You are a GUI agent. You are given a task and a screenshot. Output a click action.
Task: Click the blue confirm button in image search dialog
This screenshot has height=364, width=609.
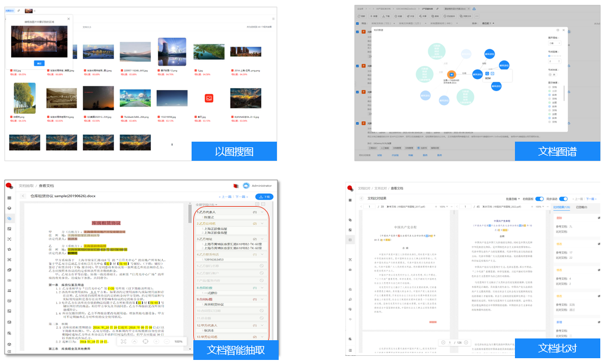pos(39,63)
